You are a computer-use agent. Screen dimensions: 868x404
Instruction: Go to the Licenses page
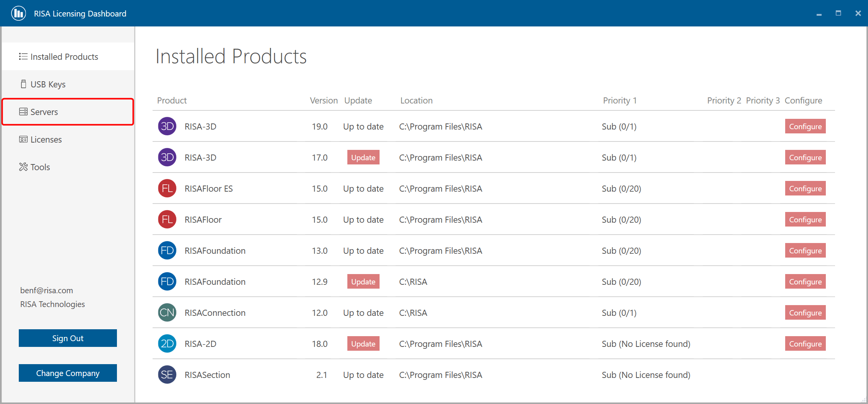click(x=46, y=140)
